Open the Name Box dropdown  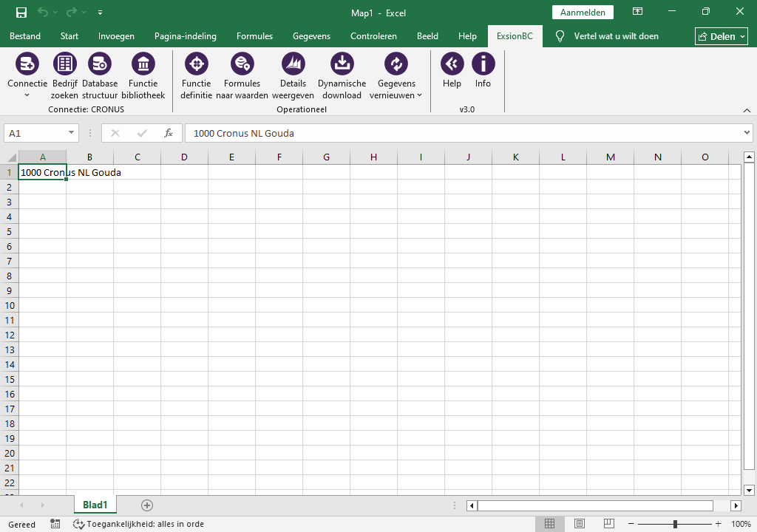pyautogui.click(x=71, y=133)
